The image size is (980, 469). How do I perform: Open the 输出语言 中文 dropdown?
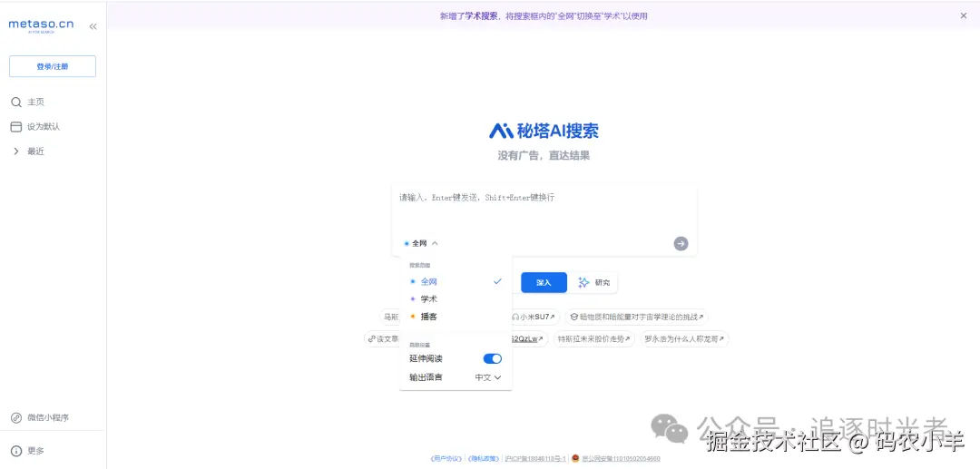488,377
